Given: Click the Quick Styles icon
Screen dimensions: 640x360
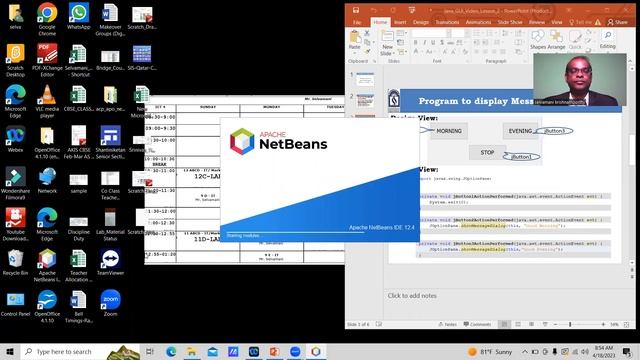Looking at the screenshot, I should click(x=575, y=37).
